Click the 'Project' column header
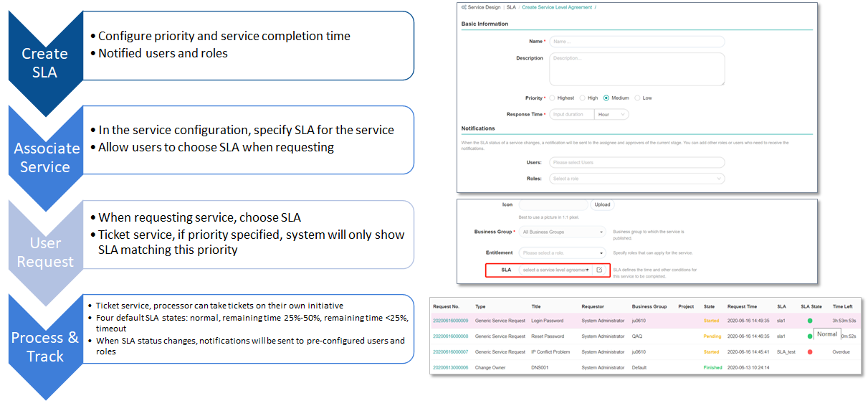The width and height of the screenshot is (868, 401). point(686,306)
